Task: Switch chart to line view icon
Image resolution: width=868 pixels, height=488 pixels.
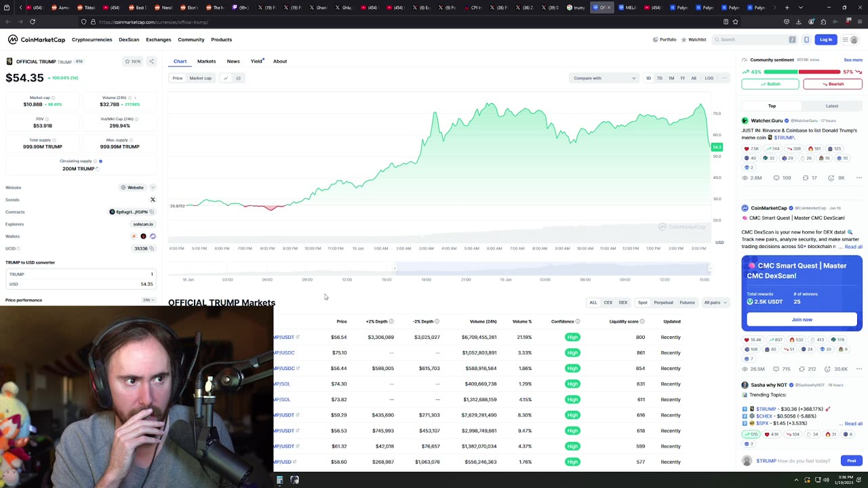Action: tap(226, 78)
